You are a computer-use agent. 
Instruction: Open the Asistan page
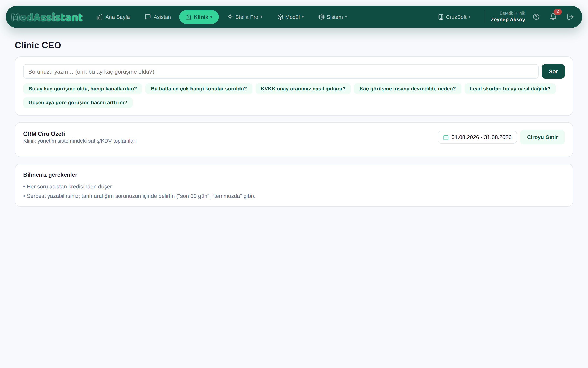click(x=158, y=17)
